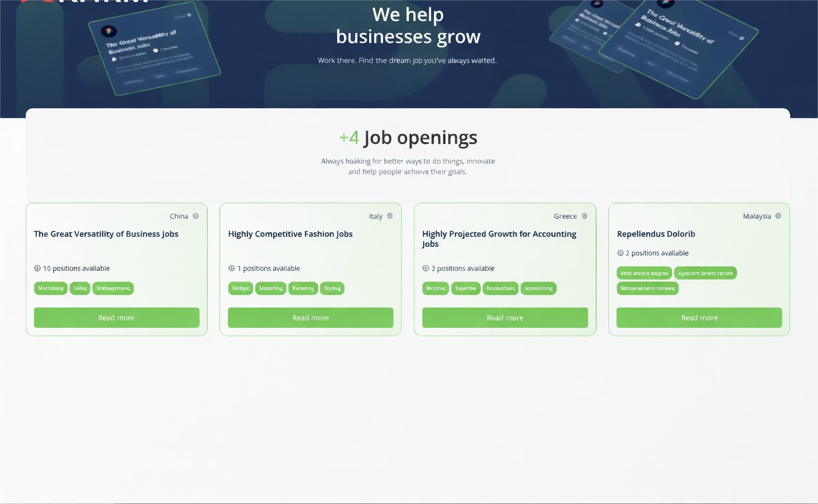Hit Read more on the Repellendus Dolorib card
Screen dimensions: 818x504
[x=699, y=318]
